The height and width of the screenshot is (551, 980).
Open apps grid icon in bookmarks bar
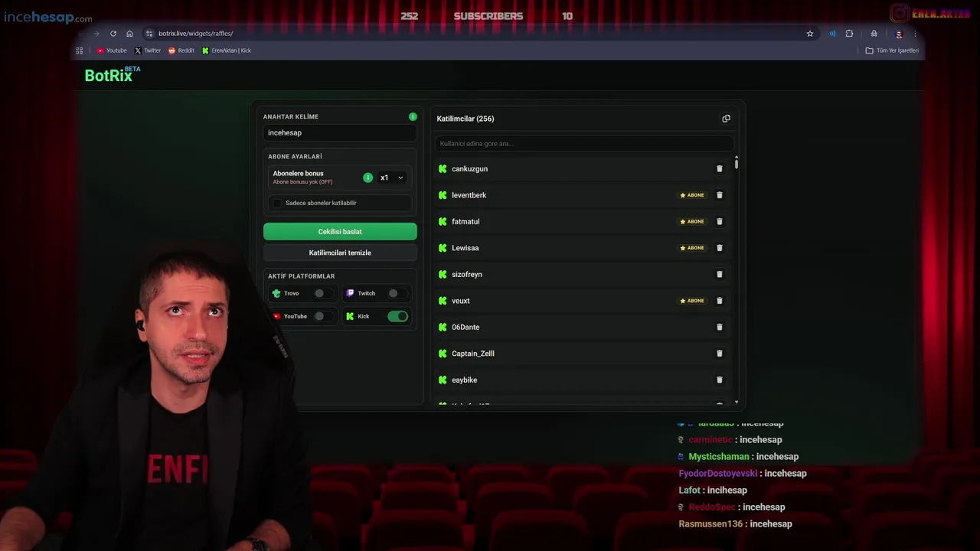[x=79, y=51]
